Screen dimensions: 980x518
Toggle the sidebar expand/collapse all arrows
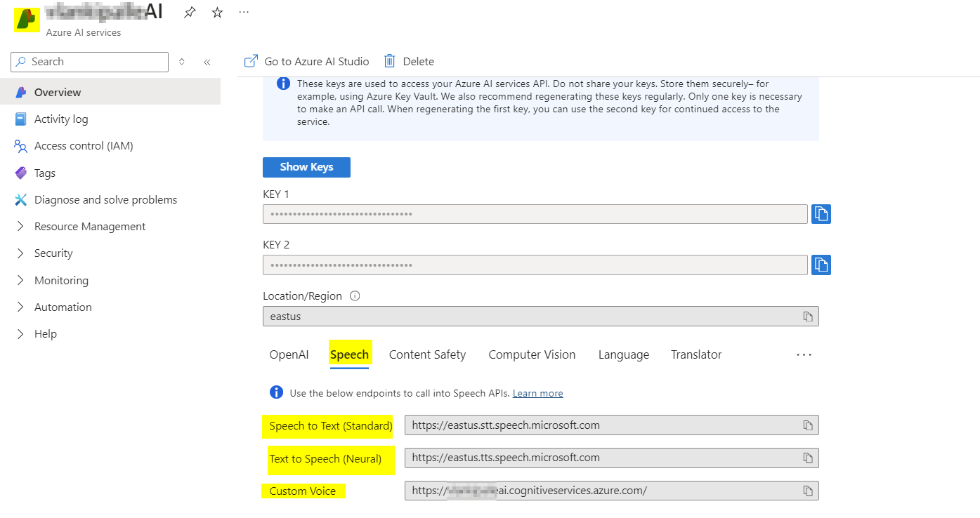pyautogui.click(x=181, y=62)
